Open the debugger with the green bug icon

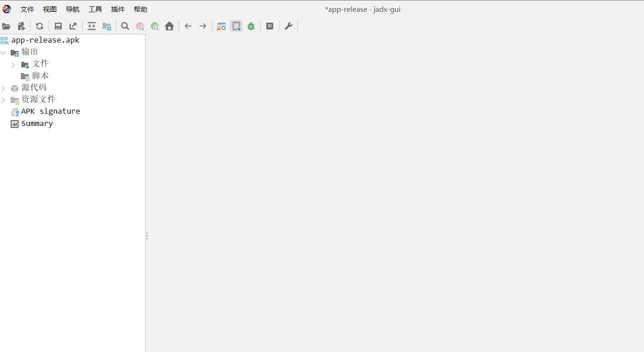click(251, 26)
